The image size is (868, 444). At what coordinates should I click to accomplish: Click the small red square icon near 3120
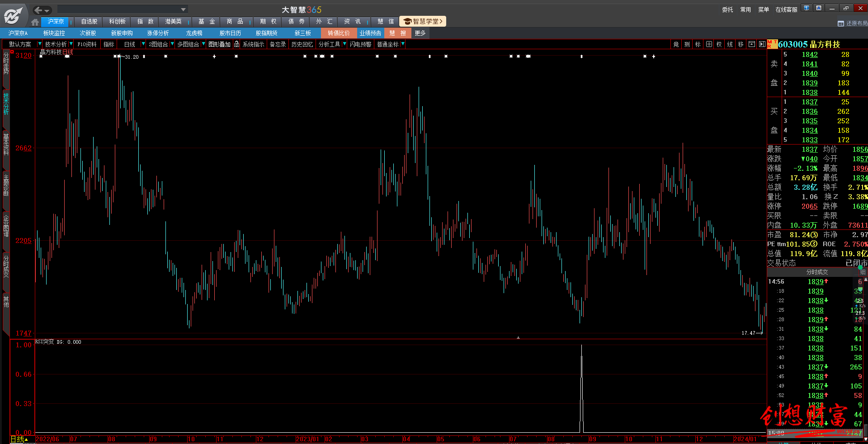[12, 52]
